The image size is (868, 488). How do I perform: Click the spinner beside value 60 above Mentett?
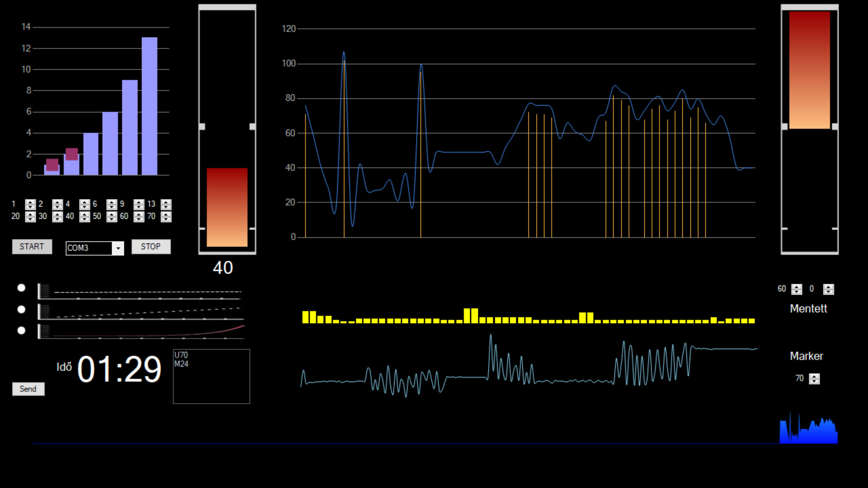[x=797, y=289]
